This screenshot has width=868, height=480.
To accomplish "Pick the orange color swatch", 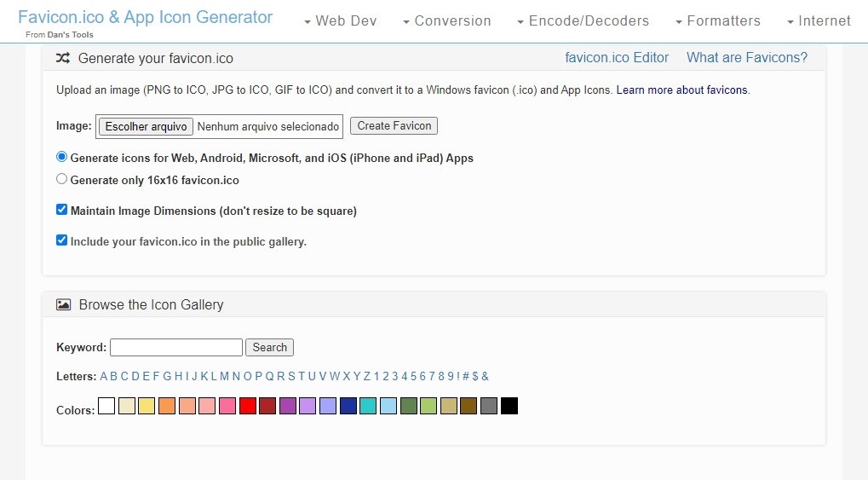I will click(167, 406).
